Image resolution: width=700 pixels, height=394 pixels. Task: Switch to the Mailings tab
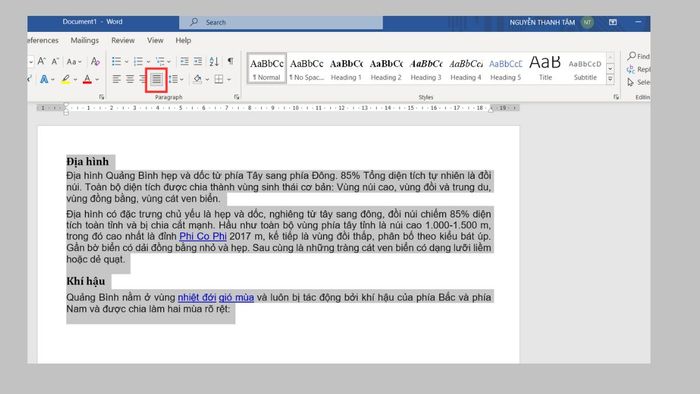[84, 40]
